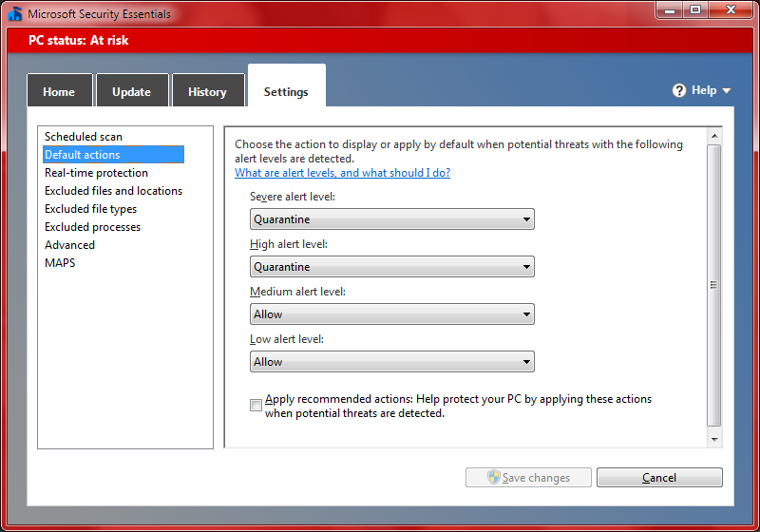Click the Microsoft Security Essentials title bar icon
Screen dimensions: 760x532
15,13
